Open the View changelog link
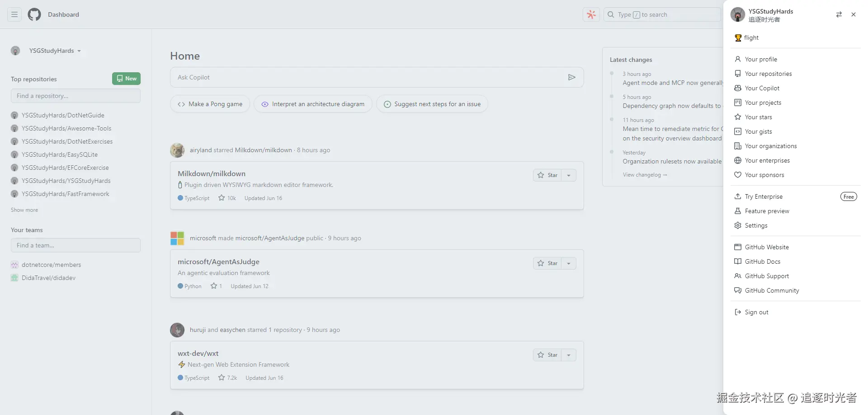Viewport: 868px width, 415px height. pyautogui.click(x=645, y=175)
